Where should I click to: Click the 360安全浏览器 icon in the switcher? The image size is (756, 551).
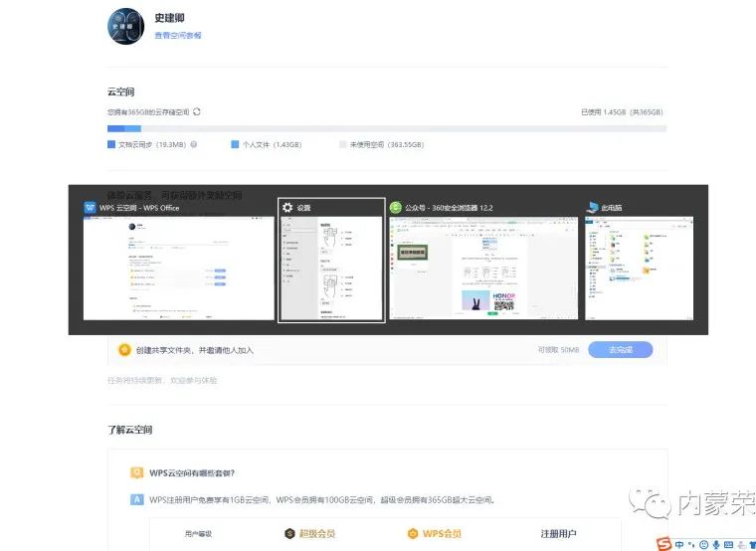click(395, 208)
